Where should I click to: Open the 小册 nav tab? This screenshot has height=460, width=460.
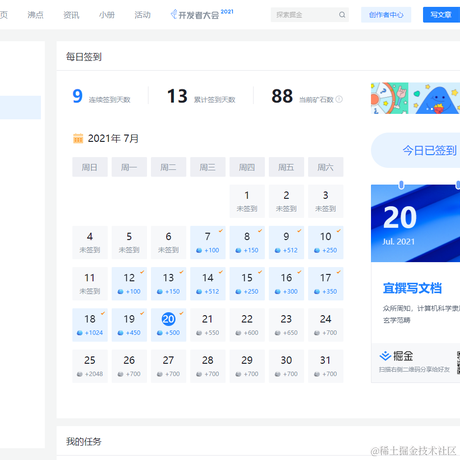tap(107, 15)
